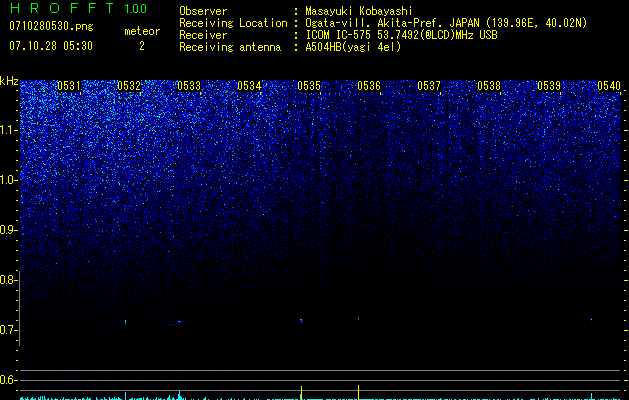Click the A504HB(yagi 4el) antenna text
The image size is (629, 400).
[353, 47]
